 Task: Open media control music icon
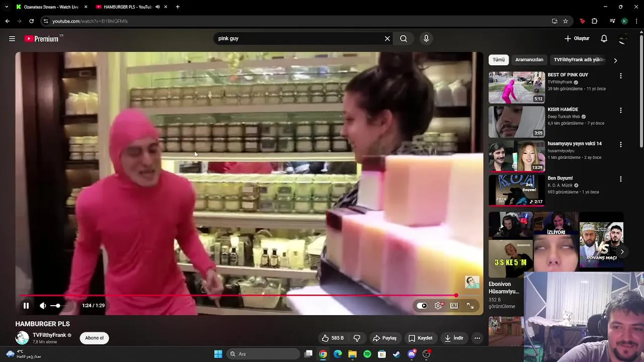612,21
